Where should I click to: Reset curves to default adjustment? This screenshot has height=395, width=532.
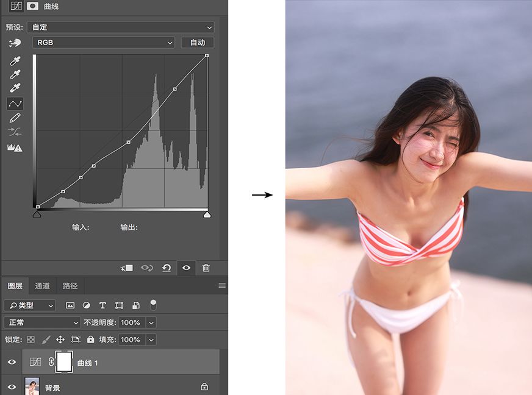[166, 268]
